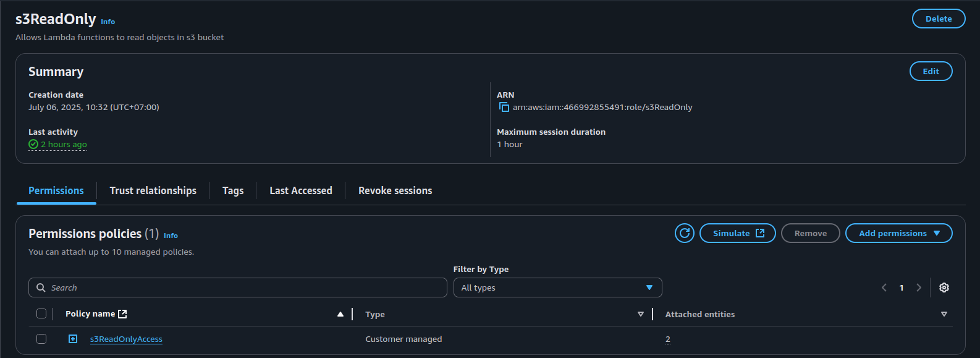Check the s3ReadOnlyAccess policy checkbox
The image size is (980, 358).
pyautogui.click(x=41, y=339)
